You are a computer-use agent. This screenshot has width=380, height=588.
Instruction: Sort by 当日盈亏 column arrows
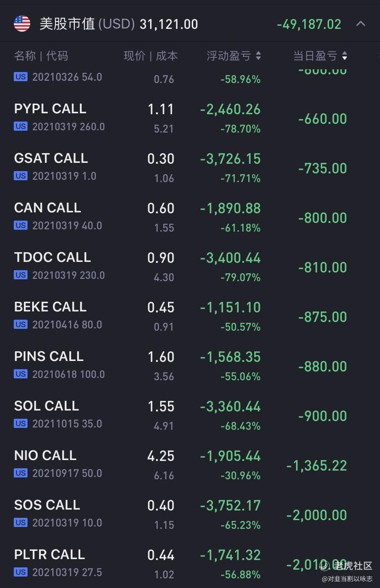(x=345, y=56)
